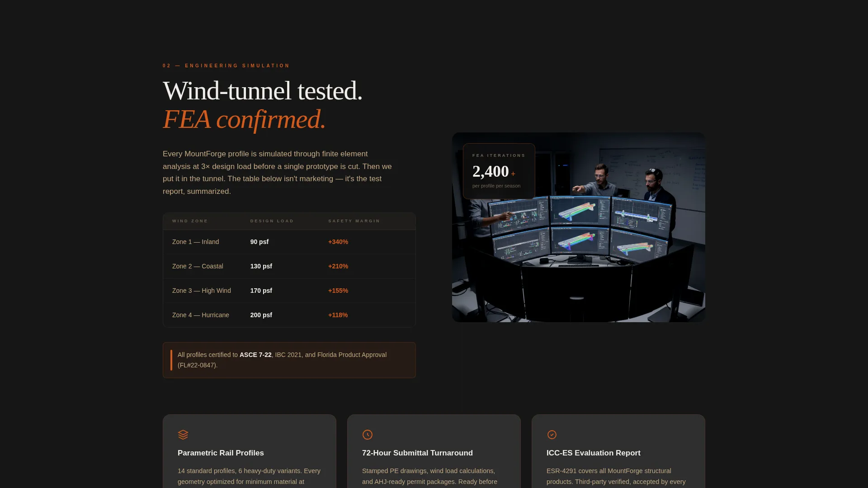Click the 'Zone 1 — Inland' row label
The height and width of the screenshot is (488, 868).
click(195, 242)
